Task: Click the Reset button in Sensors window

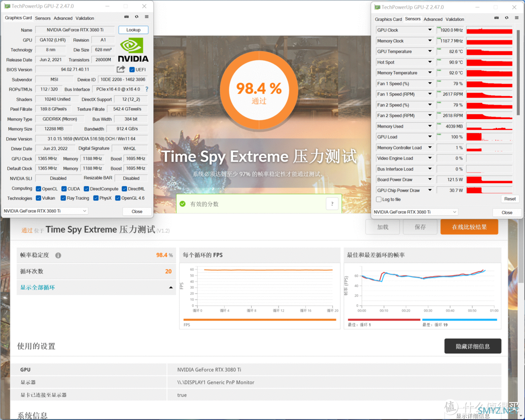Action: click(509, 199)
